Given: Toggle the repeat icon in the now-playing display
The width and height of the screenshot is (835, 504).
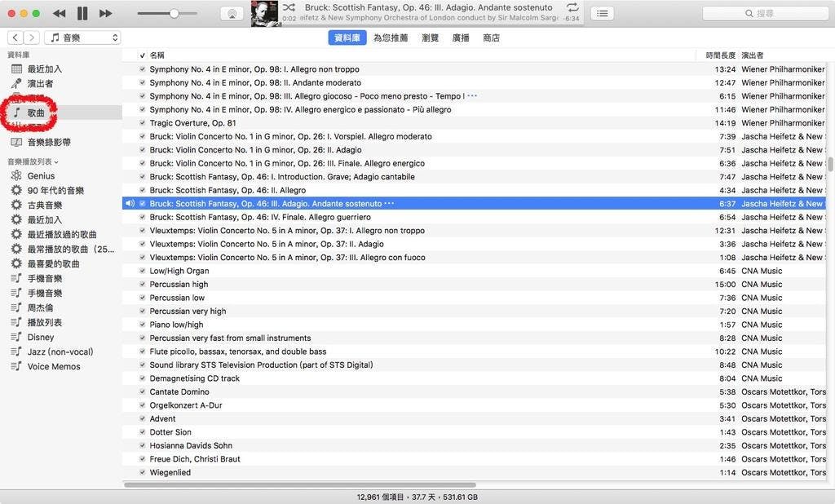Looking at the screenshot, I should pyautogui.click(x=572, y=7).
